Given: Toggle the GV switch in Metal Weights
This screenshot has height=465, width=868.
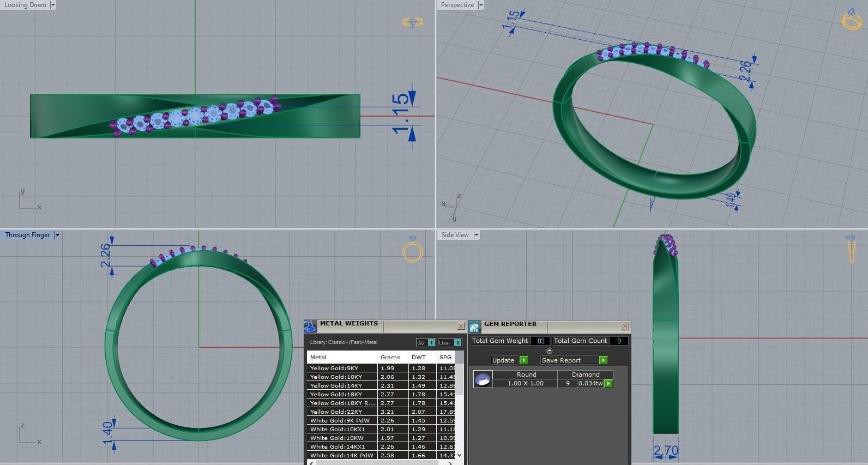Looking at the screenshot, I should tap(426, 343).
